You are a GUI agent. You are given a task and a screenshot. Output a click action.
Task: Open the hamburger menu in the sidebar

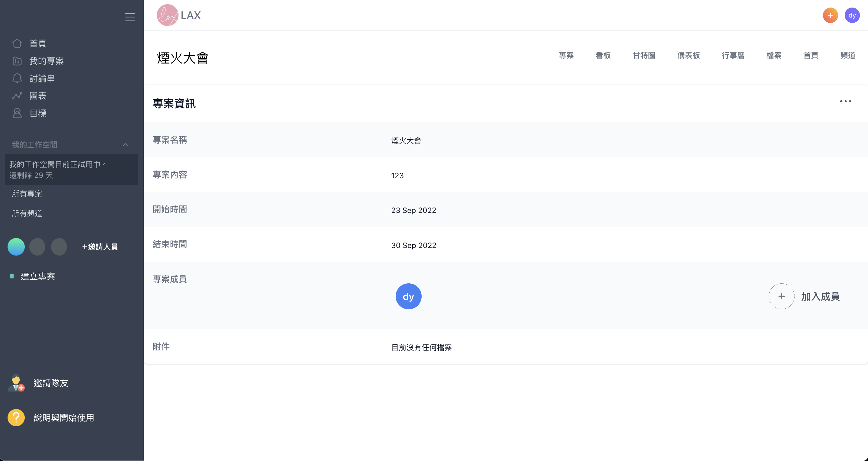pos(130,17)
